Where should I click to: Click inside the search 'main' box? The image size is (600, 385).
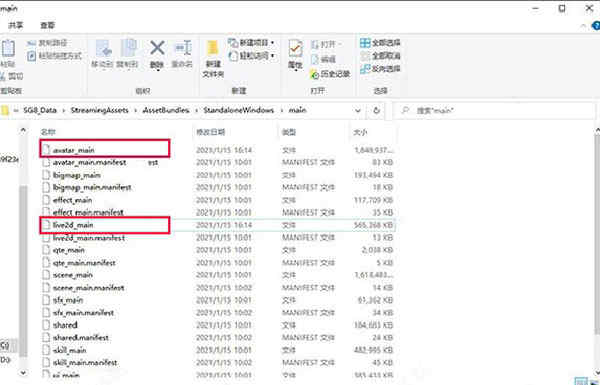[x=494, y=111]
